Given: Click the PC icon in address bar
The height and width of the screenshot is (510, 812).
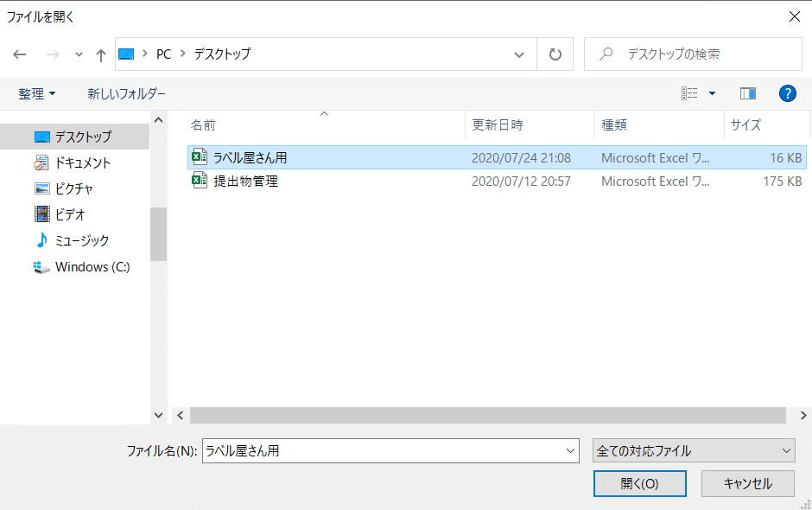Looking at the screenshot, I should click(126, 54).
